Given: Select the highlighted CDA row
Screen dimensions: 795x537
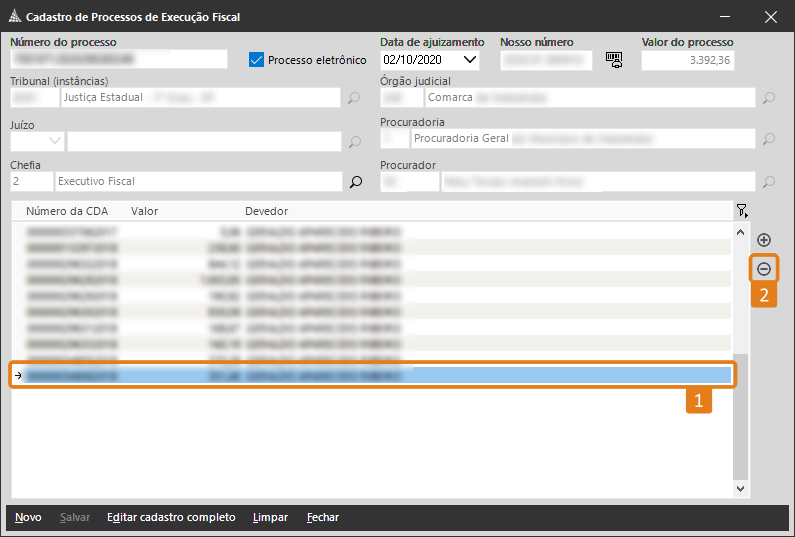Looking at the screenshot, I should coord(372,376).
